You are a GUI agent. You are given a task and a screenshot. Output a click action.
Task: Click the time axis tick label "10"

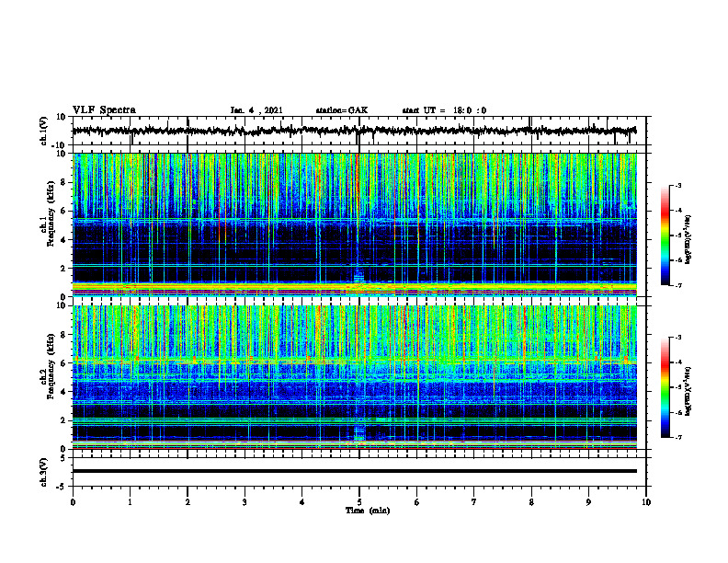(x=646, y=502)
